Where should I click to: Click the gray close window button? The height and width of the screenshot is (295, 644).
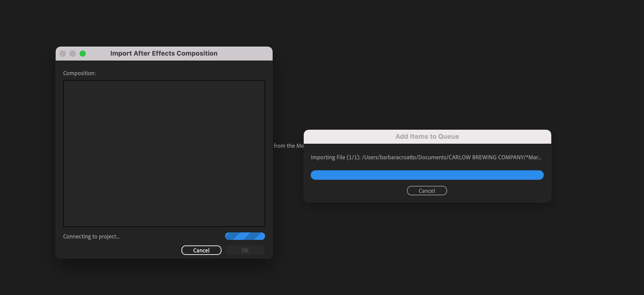63,54
